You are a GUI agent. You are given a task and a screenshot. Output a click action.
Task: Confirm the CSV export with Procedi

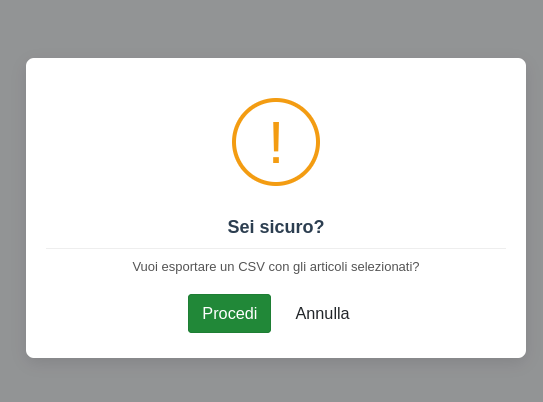229,313
